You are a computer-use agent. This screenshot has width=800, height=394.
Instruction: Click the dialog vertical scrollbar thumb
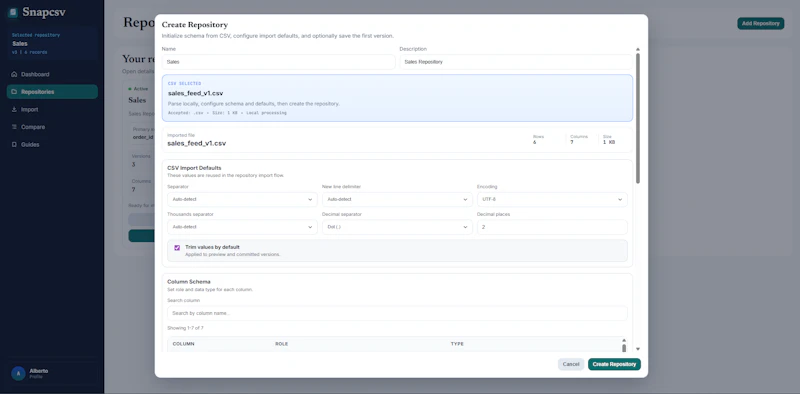pyautogui.click(x=638, y=118)
